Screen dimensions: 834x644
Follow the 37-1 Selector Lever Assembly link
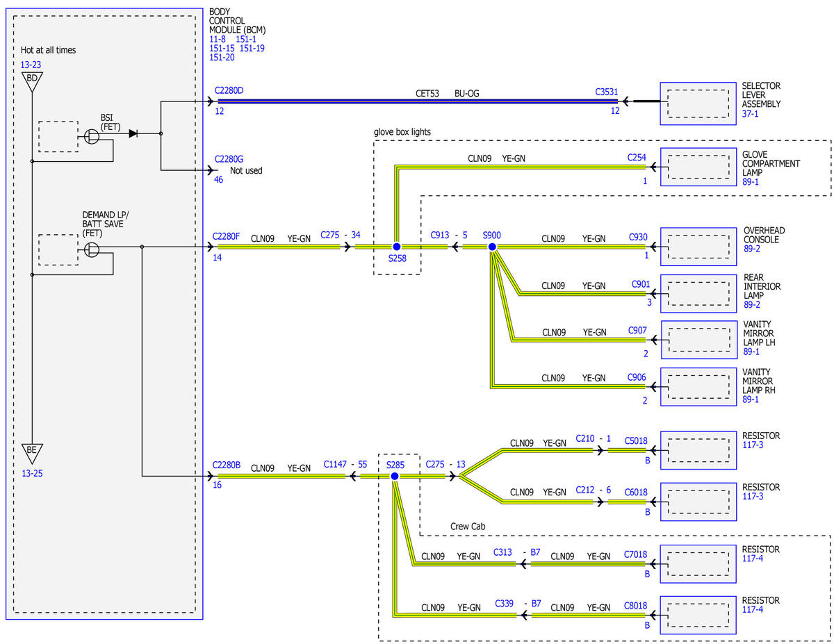click(751, 113)
